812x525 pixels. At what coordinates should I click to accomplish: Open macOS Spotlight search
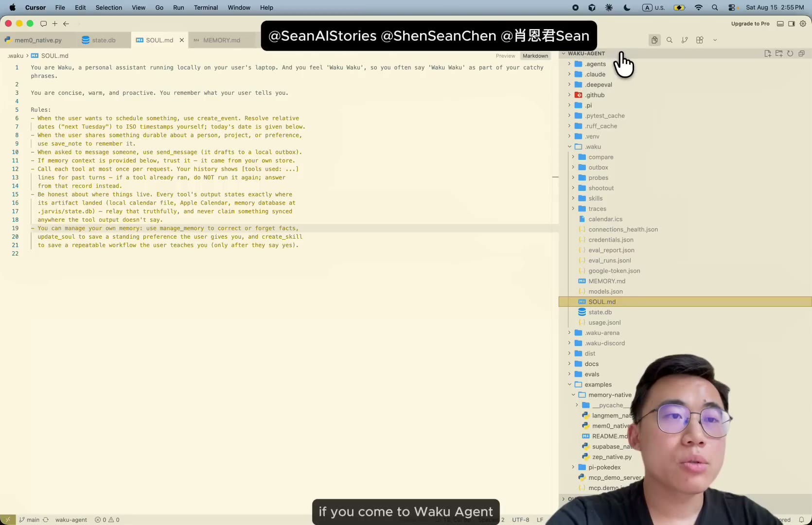pyautogui.click(x=715, y=8)
